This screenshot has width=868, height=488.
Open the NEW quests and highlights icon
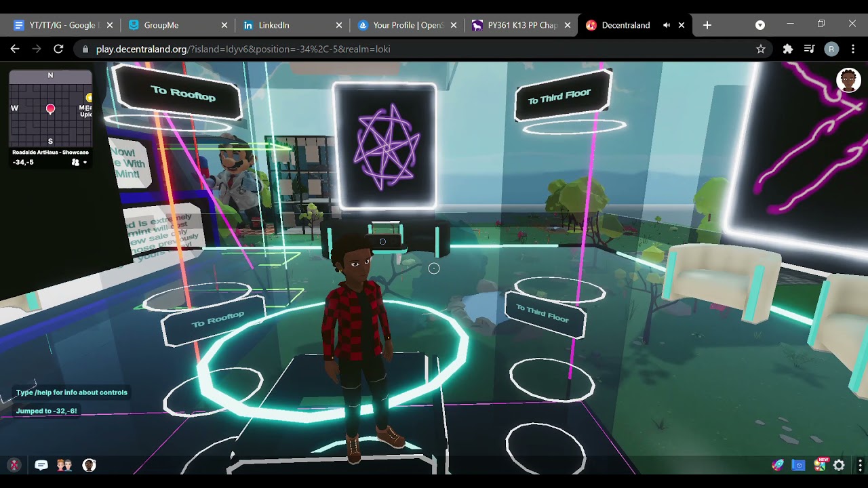(x=820, y=464)
